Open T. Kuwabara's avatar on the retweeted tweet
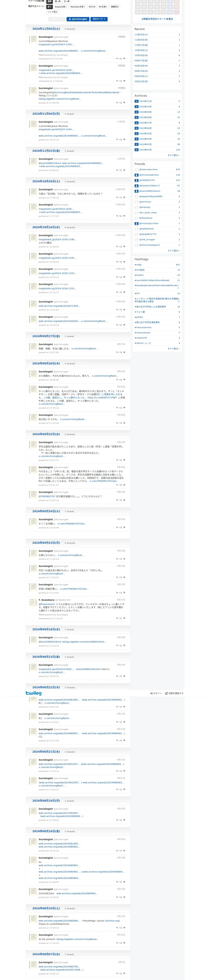Image resolution: width=210 pixels, height=980 pixels. [x=33, y=602]
